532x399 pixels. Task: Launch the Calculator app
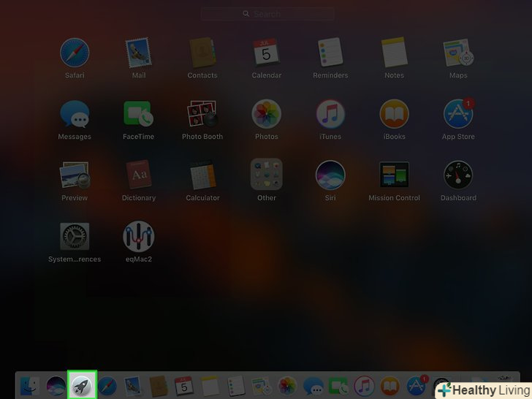click(202, 175)
